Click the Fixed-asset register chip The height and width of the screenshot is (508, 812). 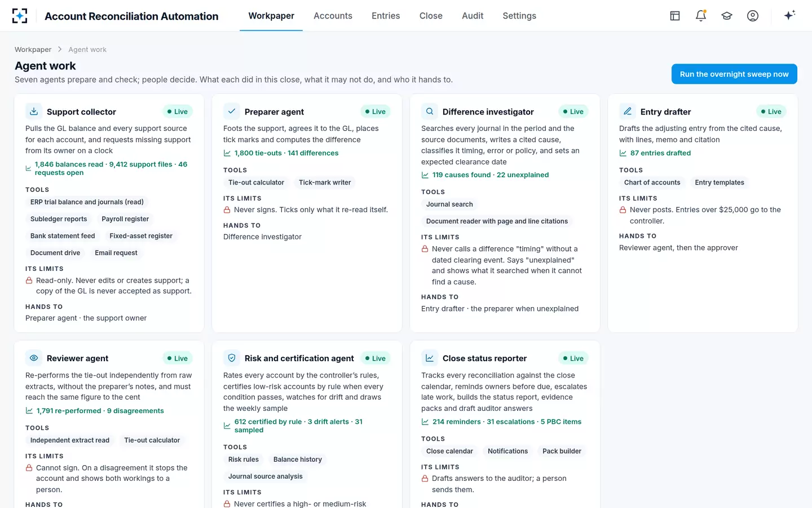tap(141, 236)
